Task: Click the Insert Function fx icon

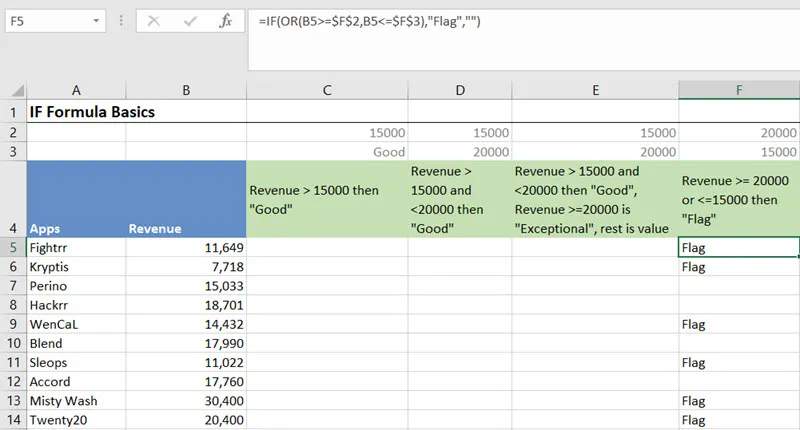Action: pos(226,20)
